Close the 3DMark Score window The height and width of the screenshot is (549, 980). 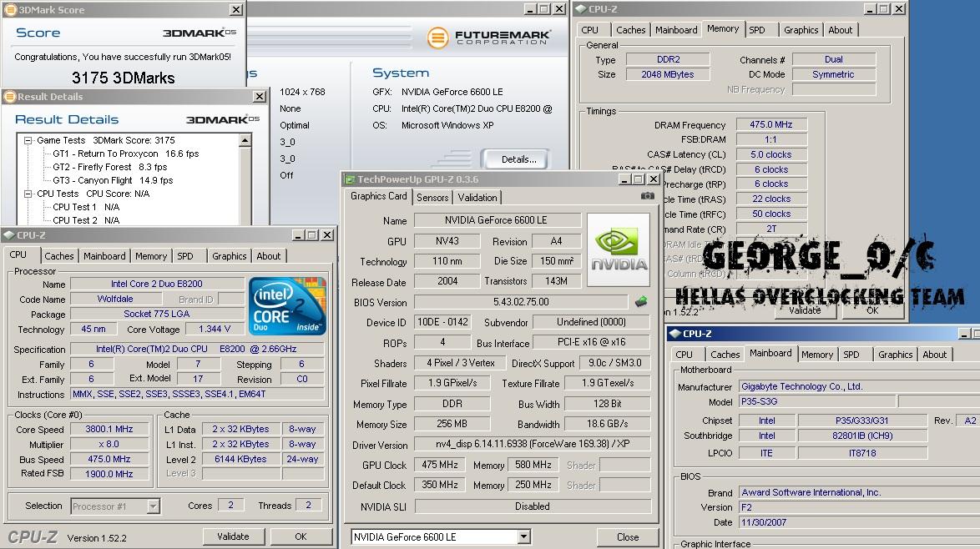point(235,9)
